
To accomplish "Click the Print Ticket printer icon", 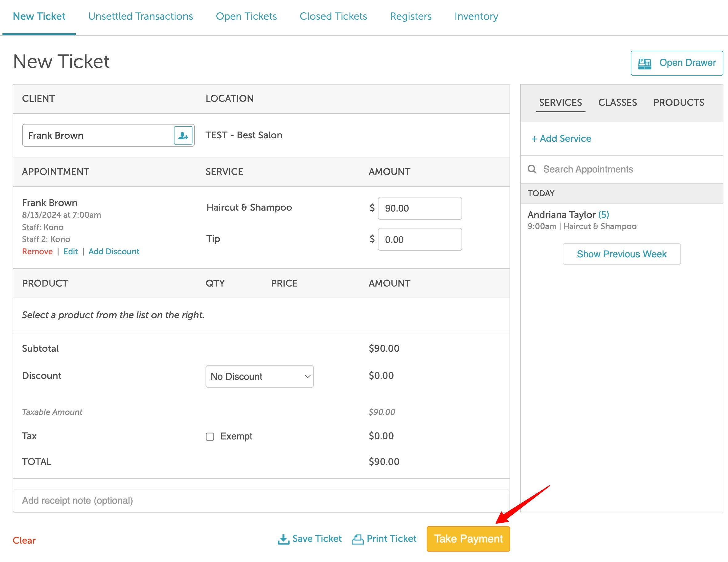I will [x=358, y=539].
